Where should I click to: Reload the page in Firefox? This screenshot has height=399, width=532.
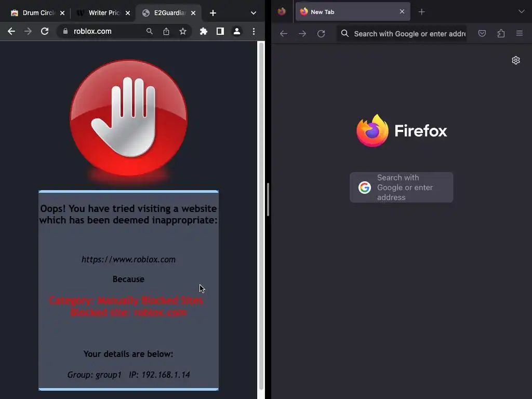point(321,34)
